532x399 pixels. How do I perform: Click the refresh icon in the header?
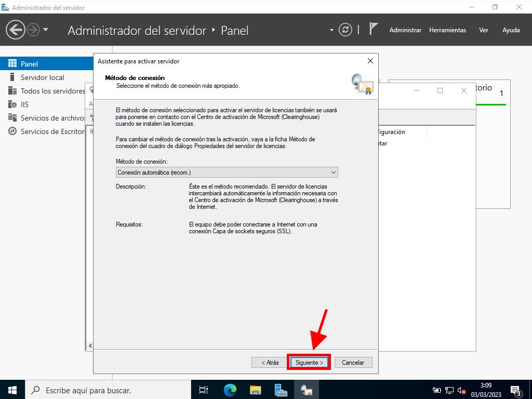(x=345, y=30)
